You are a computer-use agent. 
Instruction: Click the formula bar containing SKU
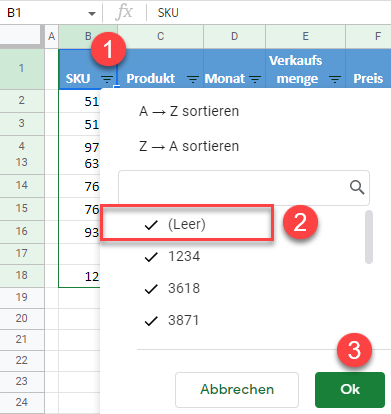pyautogui.click(x=270, y=13)
